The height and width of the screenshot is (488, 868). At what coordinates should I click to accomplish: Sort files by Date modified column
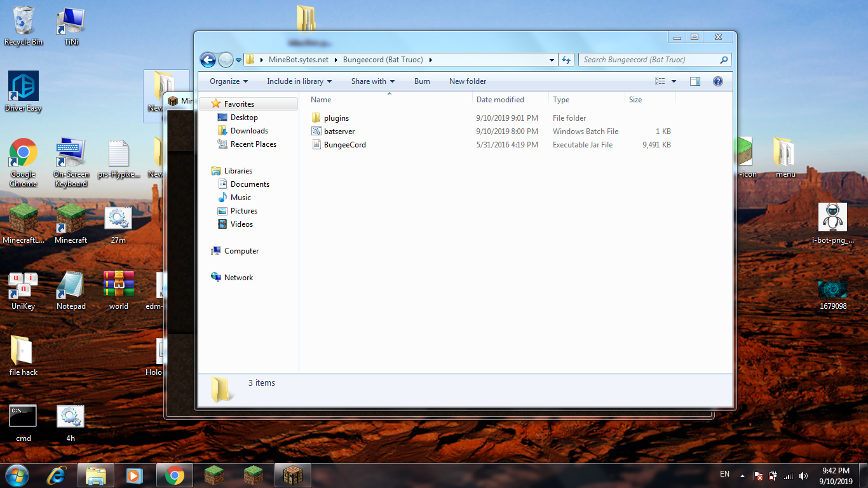click(x=500, y=100)
